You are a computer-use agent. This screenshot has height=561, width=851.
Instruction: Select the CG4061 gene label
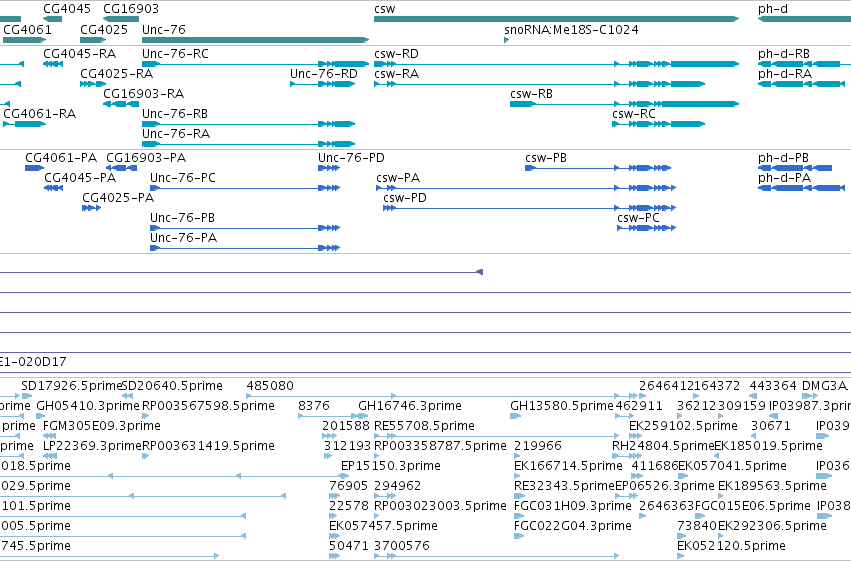point(27,29)
